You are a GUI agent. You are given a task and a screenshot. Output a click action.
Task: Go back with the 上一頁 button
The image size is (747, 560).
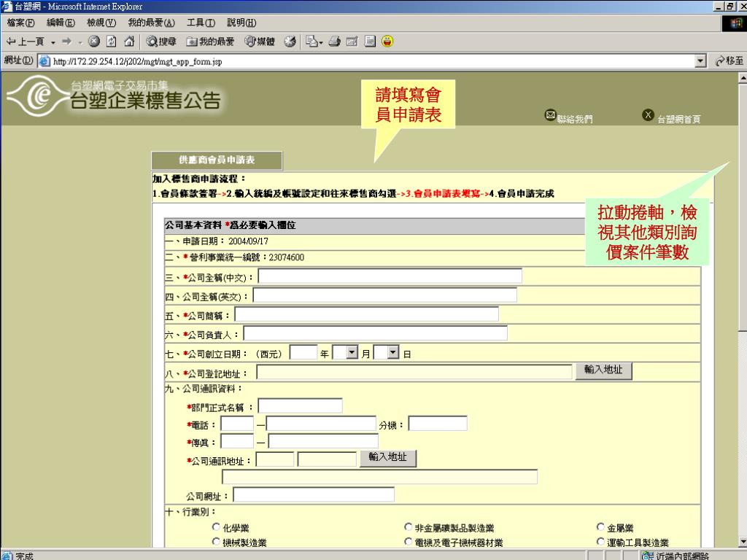tap(26, 42)
